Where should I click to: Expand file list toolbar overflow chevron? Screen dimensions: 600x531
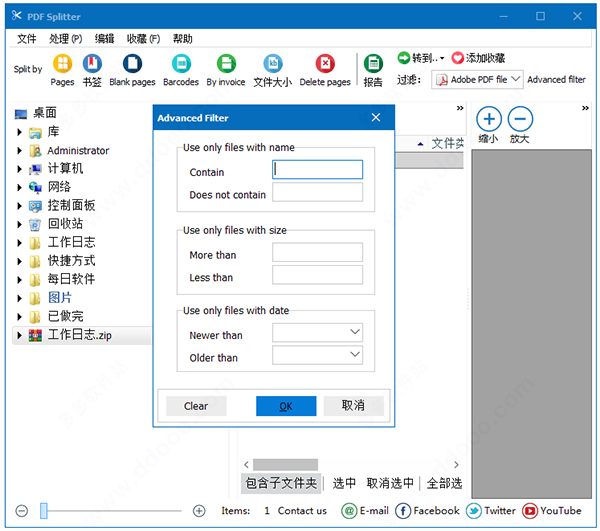click(x=460, y=108)
